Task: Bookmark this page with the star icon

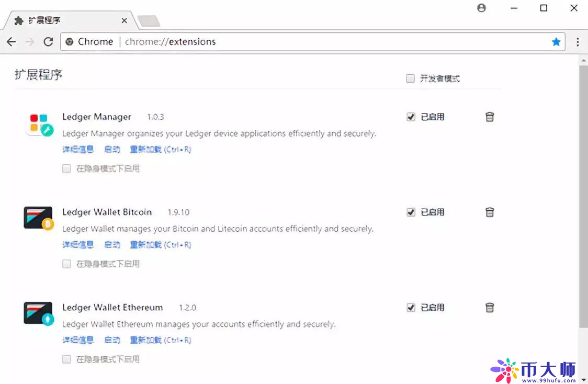Action: tap(556, 42)
